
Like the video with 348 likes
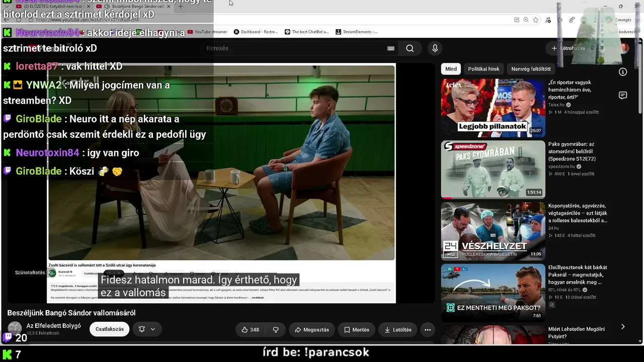(x=250, y=330)
